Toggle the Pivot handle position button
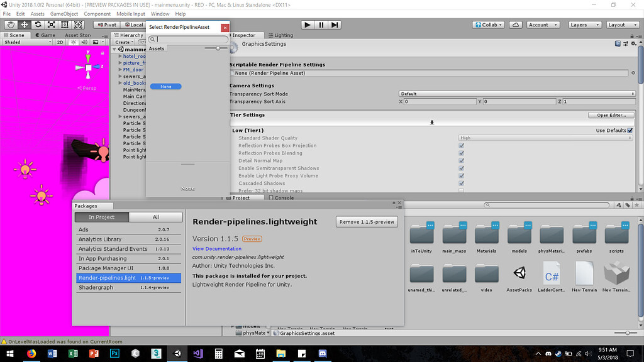 [107, 25]
